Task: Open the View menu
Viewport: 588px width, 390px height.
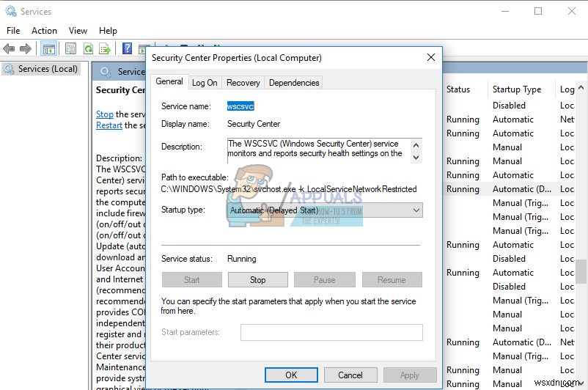Action: tap(78, 31)
